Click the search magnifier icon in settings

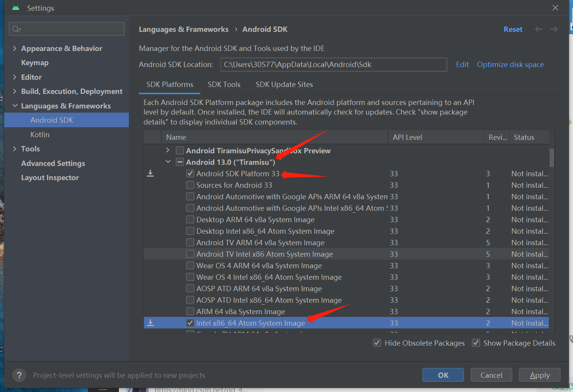tap(16, 29)
